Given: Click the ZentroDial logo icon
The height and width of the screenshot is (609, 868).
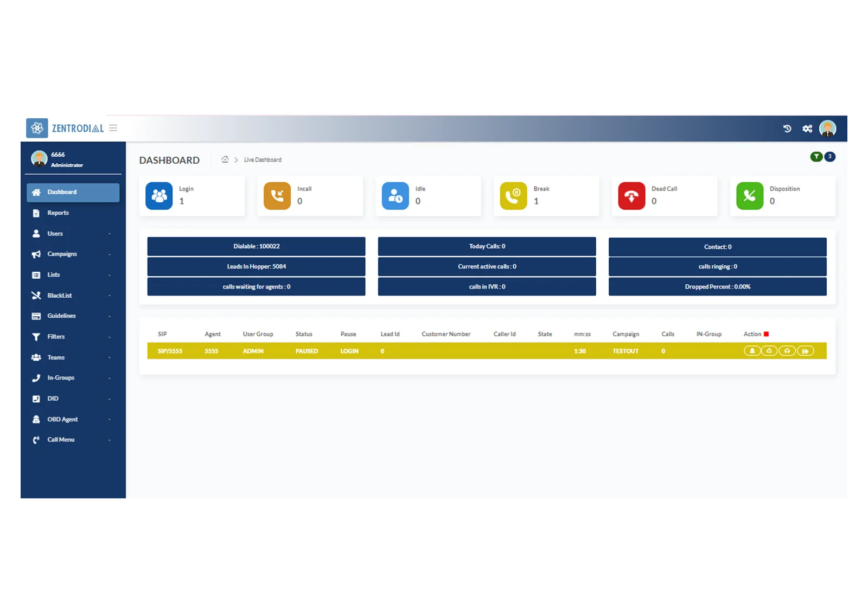Looking at the screenshot, I should [x=36, y=128].
